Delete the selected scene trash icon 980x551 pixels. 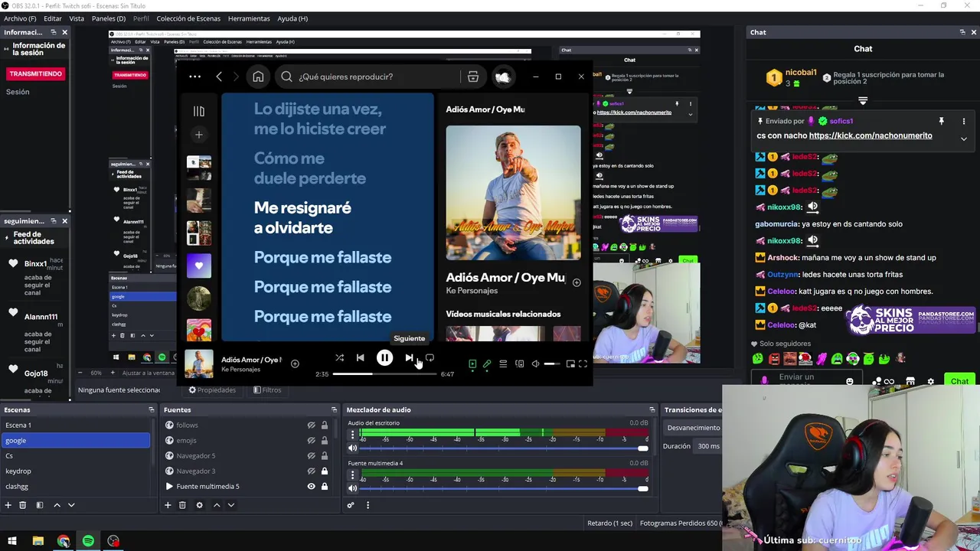click(x=22, y=505)
